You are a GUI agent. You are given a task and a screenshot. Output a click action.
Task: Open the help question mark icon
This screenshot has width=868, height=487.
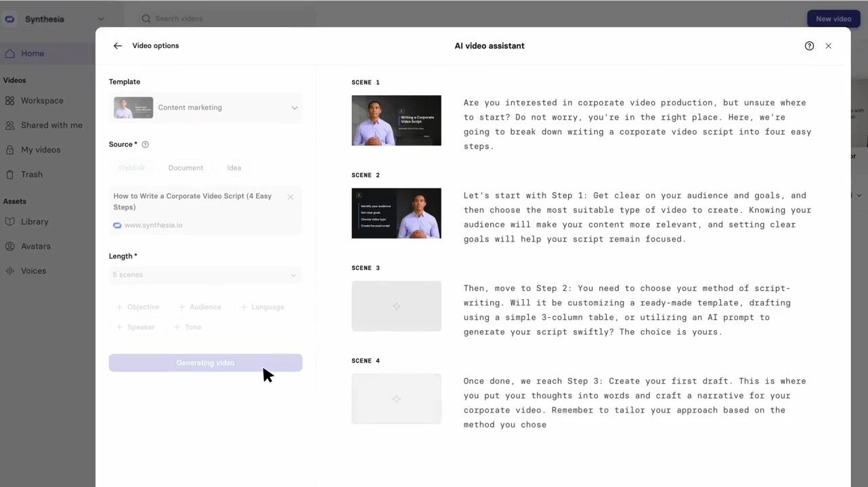pyautogui.click(x=809, y=46)
